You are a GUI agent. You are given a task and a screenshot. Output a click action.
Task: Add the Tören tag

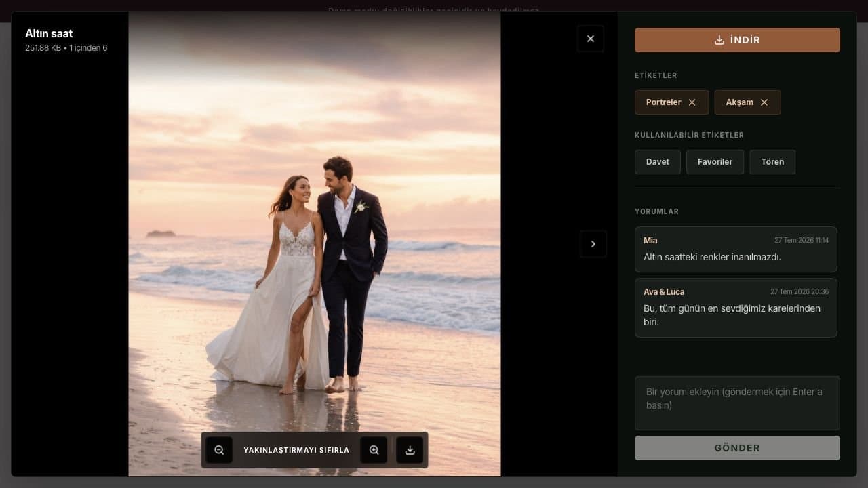[x=772, y=162]
